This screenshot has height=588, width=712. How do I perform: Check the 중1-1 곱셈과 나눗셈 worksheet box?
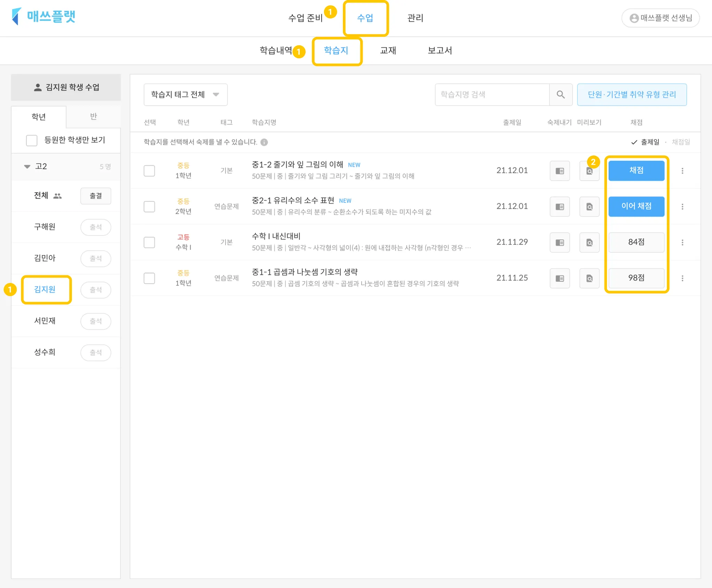coord(149,278)
